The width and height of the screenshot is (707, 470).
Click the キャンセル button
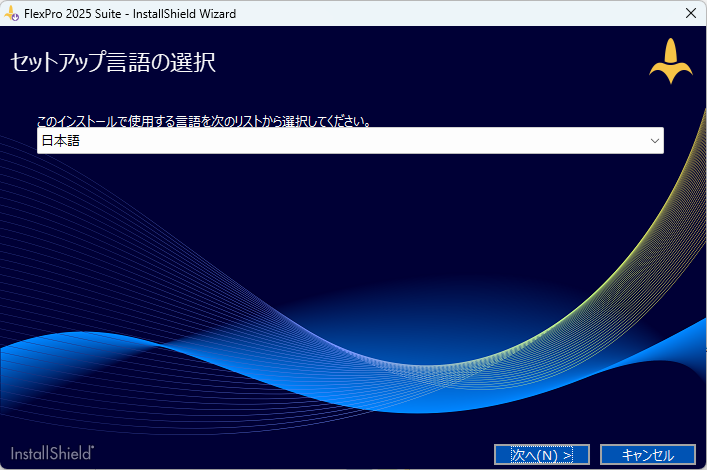point(647,455)
